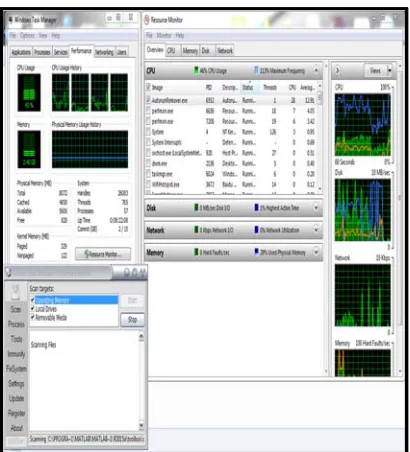Image resolution: width=410 pixels, height=452 pixels.
Task: Click the green Hard Faults indicator
Action: click(x=196, y=252)
